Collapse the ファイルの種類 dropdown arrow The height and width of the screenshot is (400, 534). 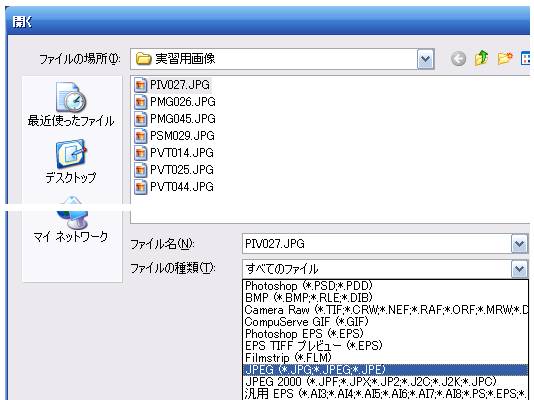click(519, 269)
